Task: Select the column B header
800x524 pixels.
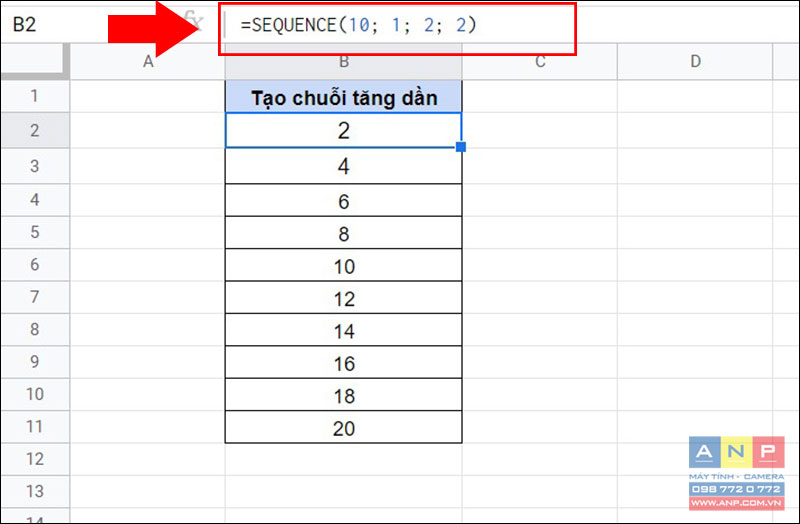Action: click(343, 61)
